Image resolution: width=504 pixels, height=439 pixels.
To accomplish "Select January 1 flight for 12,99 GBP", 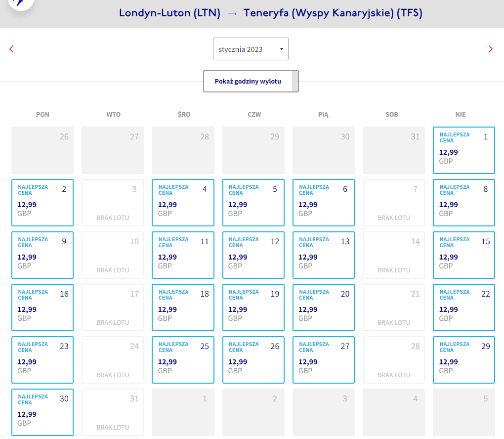I will tap(463, 150).
